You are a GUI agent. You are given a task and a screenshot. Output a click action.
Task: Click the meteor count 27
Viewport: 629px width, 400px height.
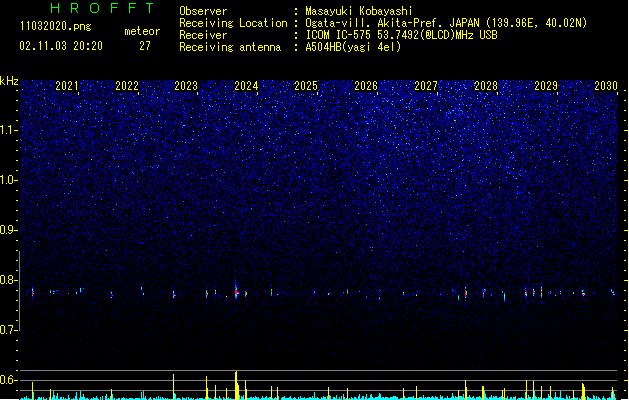pos(145,46)
